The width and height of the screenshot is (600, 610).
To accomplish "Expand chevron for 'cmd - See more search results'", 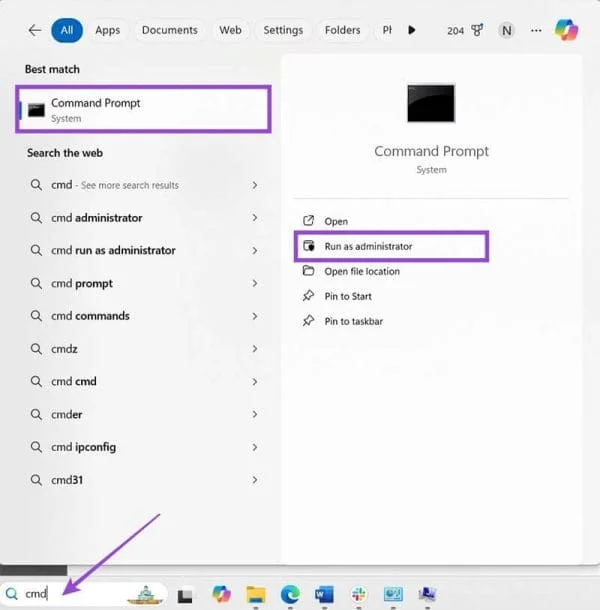I will coord(255,185).
